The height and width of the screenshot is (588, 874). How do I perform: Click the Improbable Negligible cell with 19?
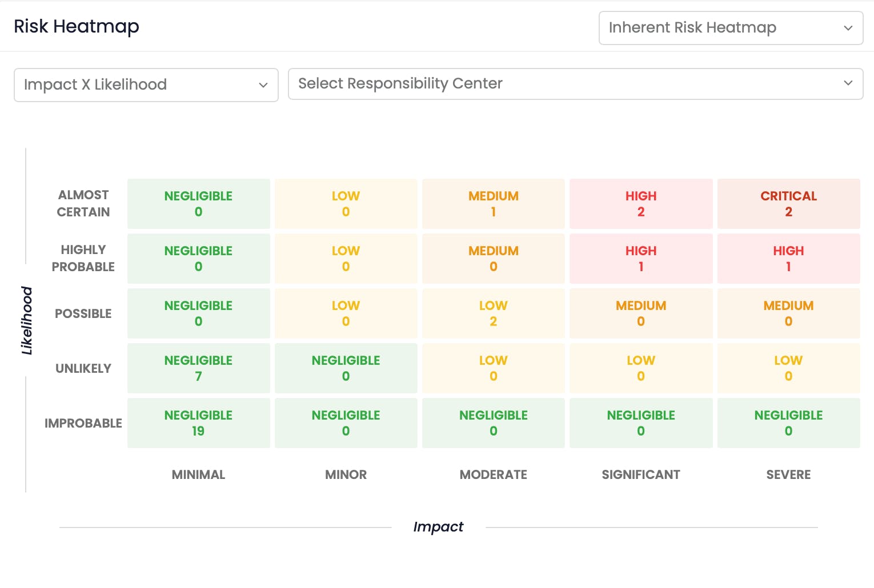[x=198, y=423]
